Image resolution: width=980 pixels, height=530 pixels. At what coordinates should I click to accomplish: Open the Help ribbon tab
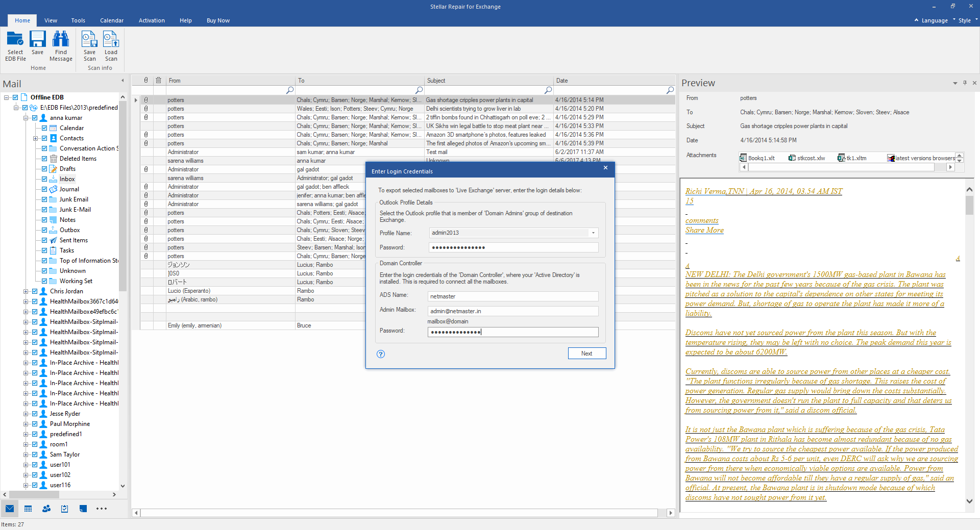coord(186,20)
